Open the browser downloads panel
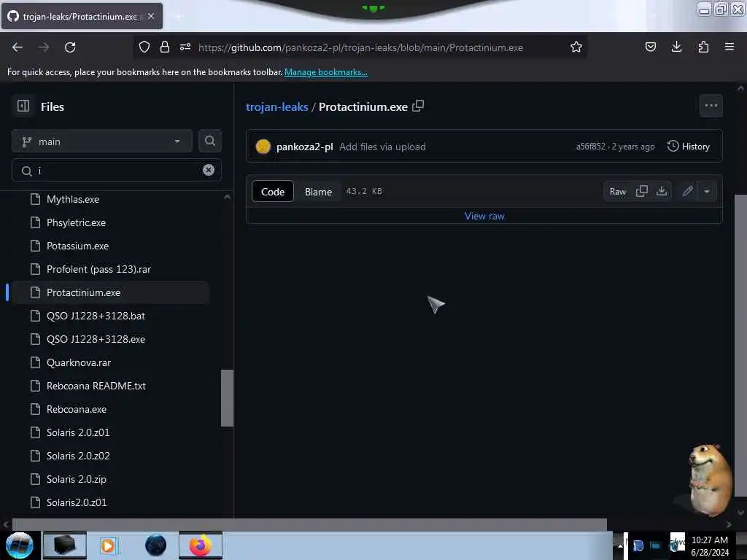 676,47
